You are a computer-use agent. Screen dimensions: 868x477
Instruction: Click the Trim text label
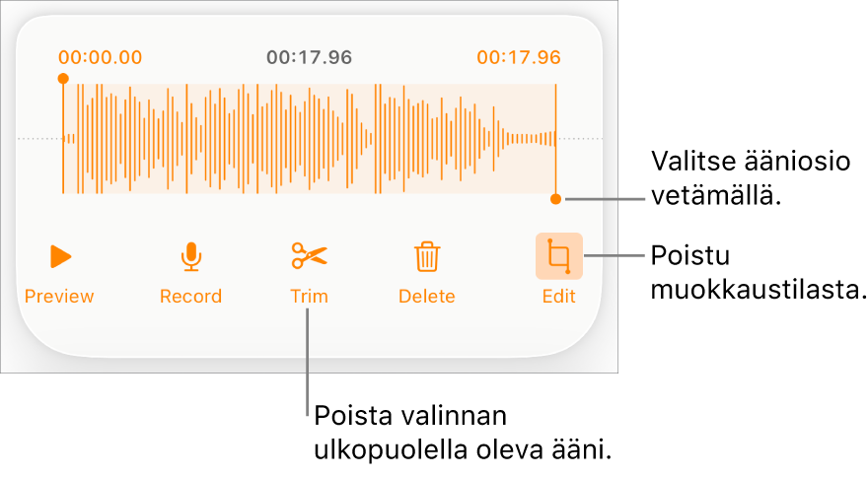[310, 296]
